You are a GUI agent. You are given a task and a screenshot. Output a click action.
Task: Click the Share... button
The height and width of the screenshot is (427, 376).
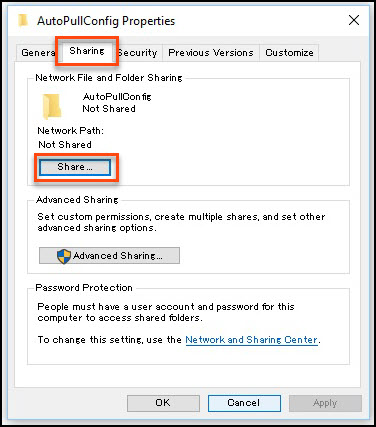coord(75,167)
